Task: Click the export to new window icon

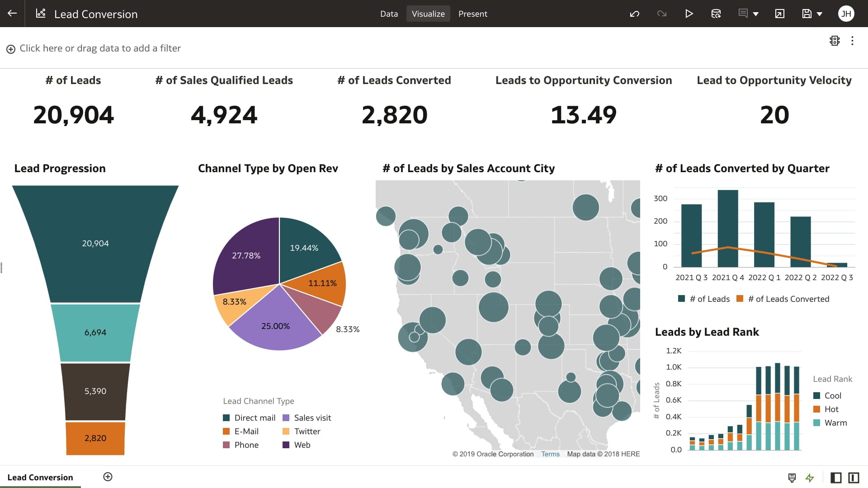Action: (779, 14)
